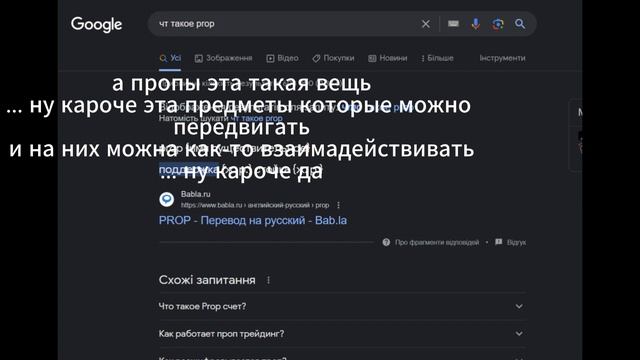Open the 'Більше' dropdown menu
The width and height of the screenshot is (640, 360).
438,58
